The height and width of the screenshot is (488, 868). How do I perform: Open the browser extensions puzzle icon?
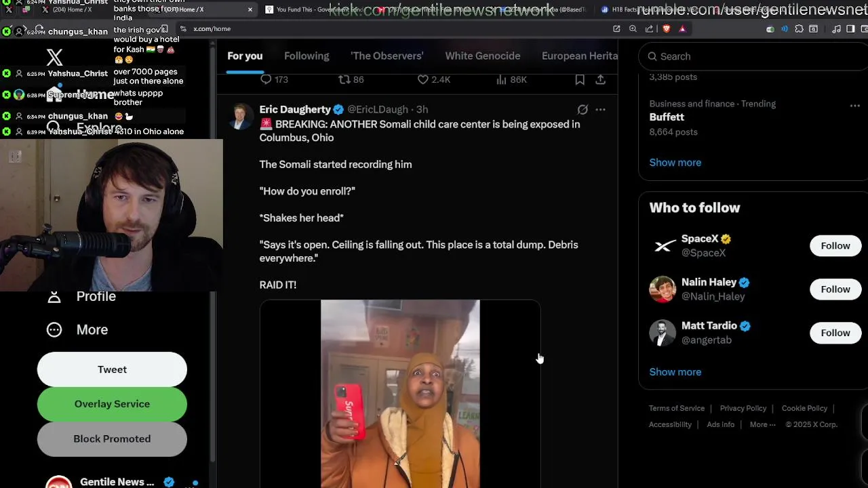[x=799, y=28]
